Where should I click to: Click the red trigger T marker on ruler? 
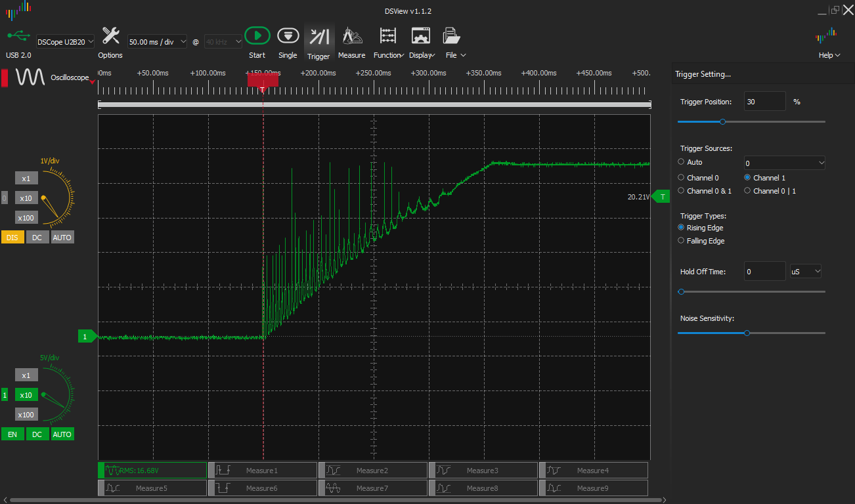point(263,81)
